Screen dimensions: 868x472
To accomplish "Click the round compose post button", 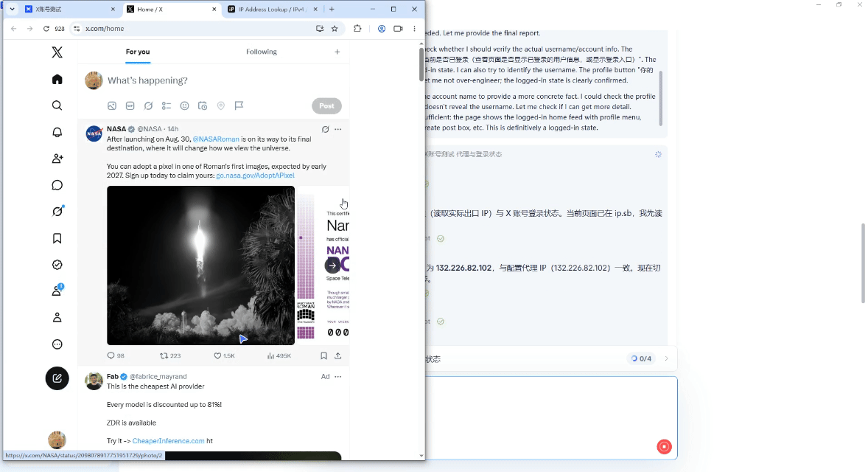I will 57,378.
